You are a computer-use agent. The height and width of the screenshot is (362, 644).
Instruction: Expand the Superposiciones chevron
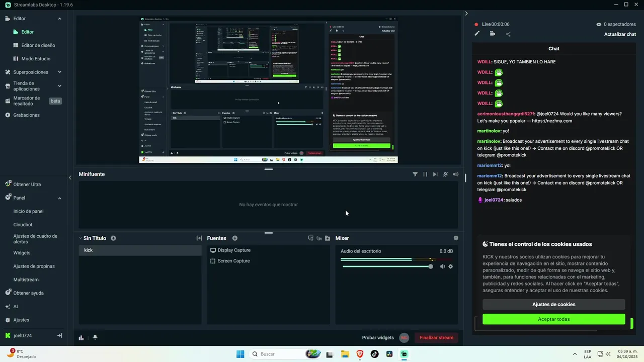click(59, 72)
